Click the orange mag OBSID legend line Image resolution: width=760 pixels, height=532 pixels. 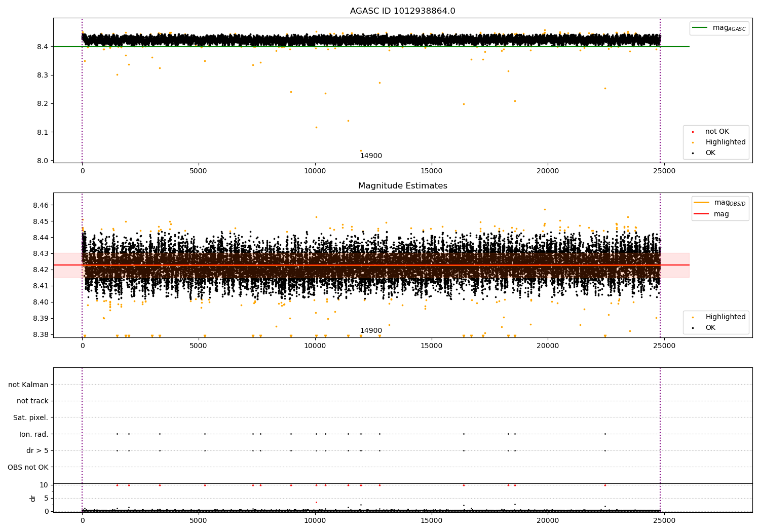click(702, 202)
